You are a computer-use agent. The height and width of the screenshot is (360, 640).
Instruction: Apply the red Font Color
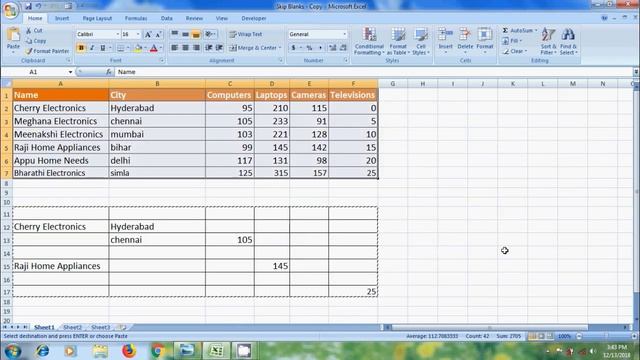tap(153, 48)
